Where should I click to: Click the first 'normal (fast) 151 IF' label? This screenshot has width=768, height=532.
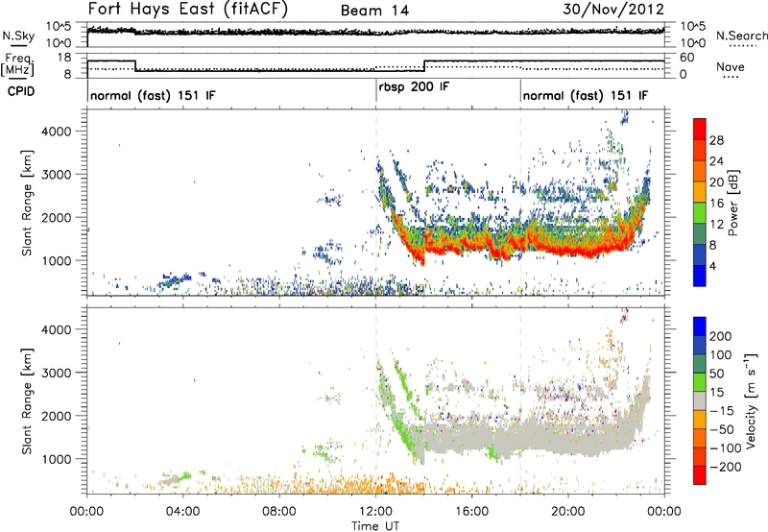tap(153, 95)
